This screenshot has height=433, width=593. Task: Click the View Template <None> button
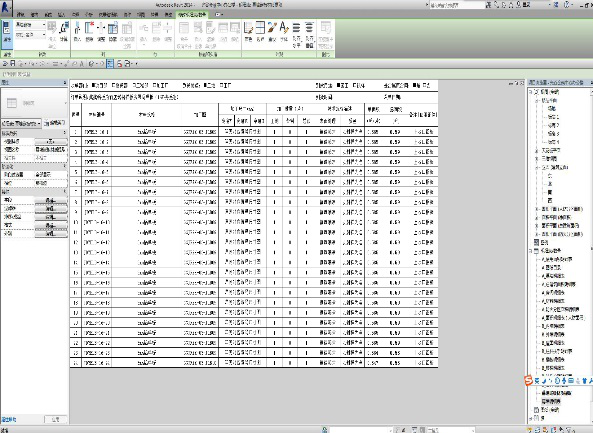[51, 141]
